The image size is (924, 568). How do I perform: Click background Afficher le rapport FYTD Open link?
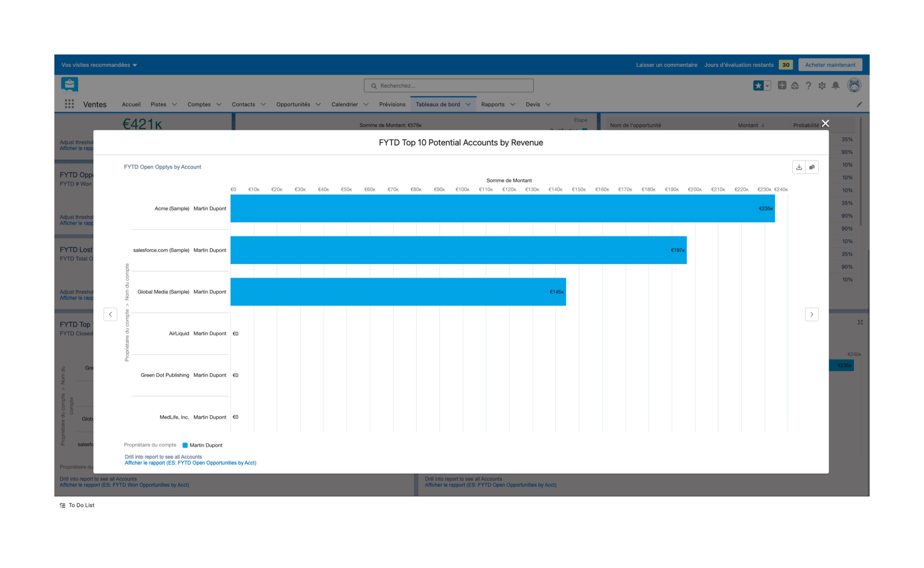coord(490,485)
